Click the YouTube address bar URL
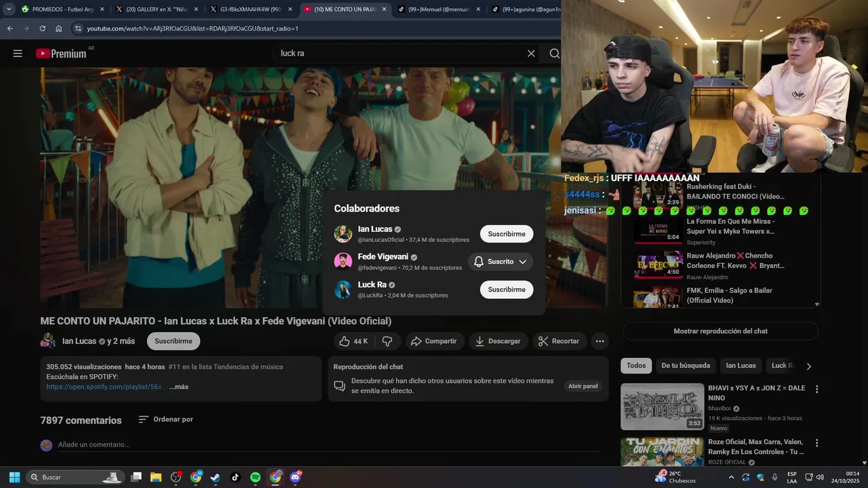868x488 pixels. 193,28
